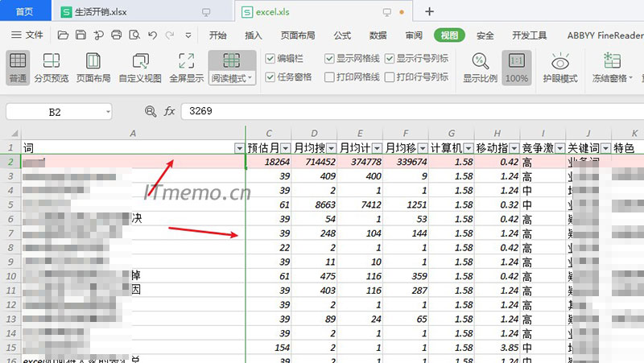Select row 5 header
The width and height of the screenshot is (644, 363).
(x=10, y=204)
